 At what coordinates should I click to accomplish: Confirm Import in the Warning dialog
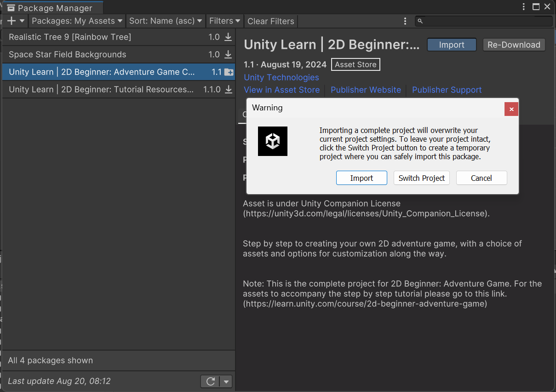[x=361, y=178]
